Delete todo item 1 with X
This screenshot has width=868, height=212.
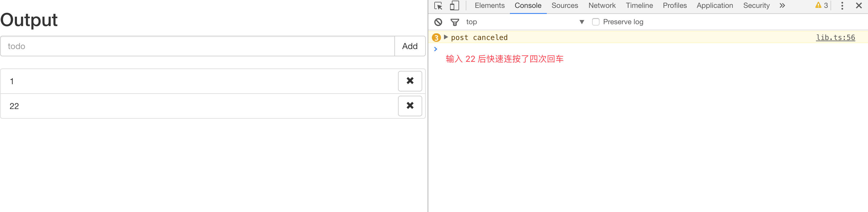point(410,81)
